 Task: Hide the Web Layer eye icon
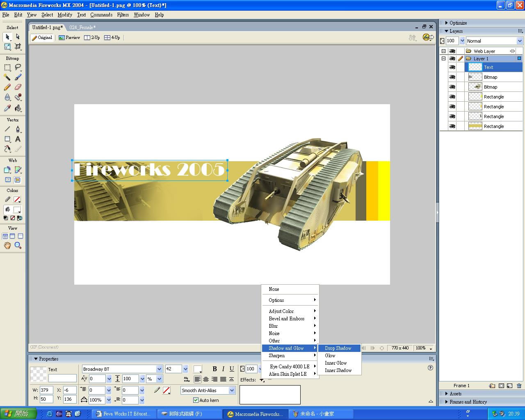(x=452, y=51)
